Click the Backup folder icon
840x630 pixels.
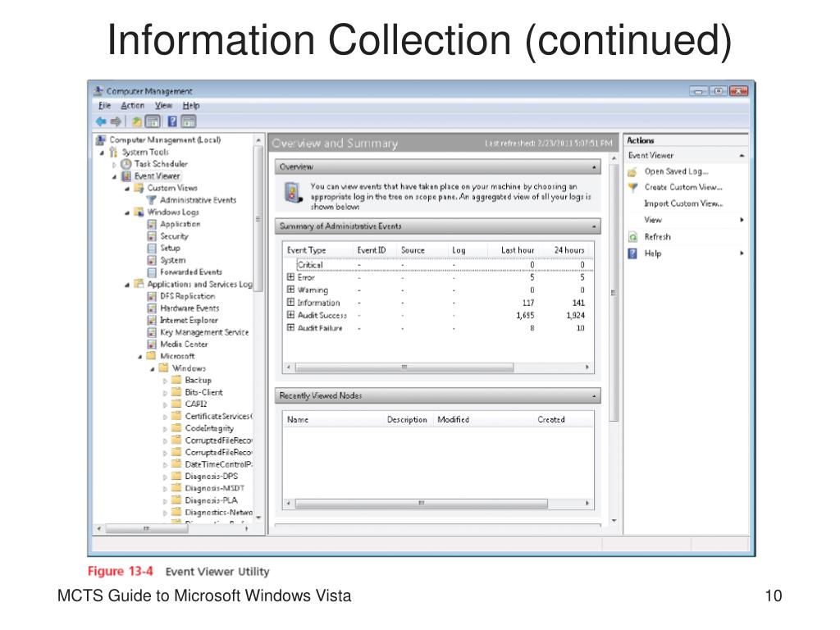tap(176, 380)
